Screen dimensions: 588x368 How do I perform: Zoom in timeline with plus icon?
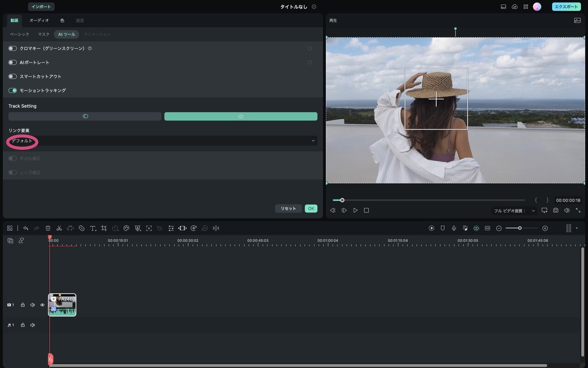point(545,228)
